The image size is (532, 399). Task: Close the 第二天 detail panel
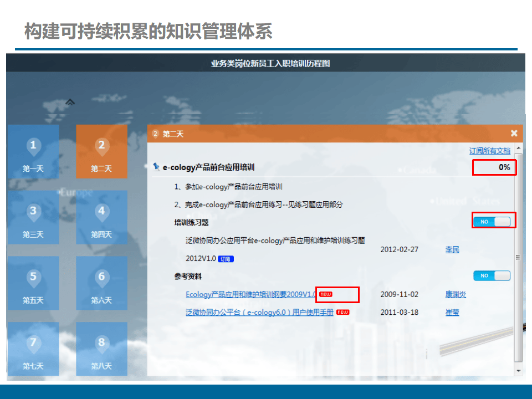click(514, 134)
